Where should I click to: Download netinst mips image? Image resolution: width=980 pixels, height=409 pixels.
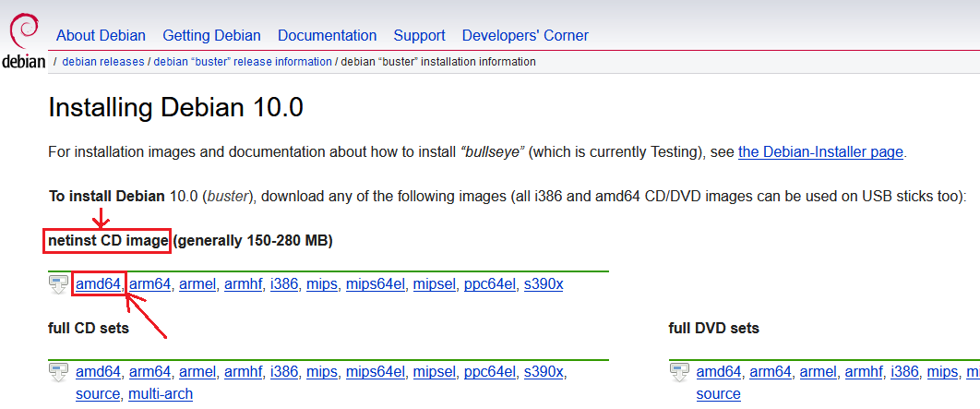click(x=322, y=284)
